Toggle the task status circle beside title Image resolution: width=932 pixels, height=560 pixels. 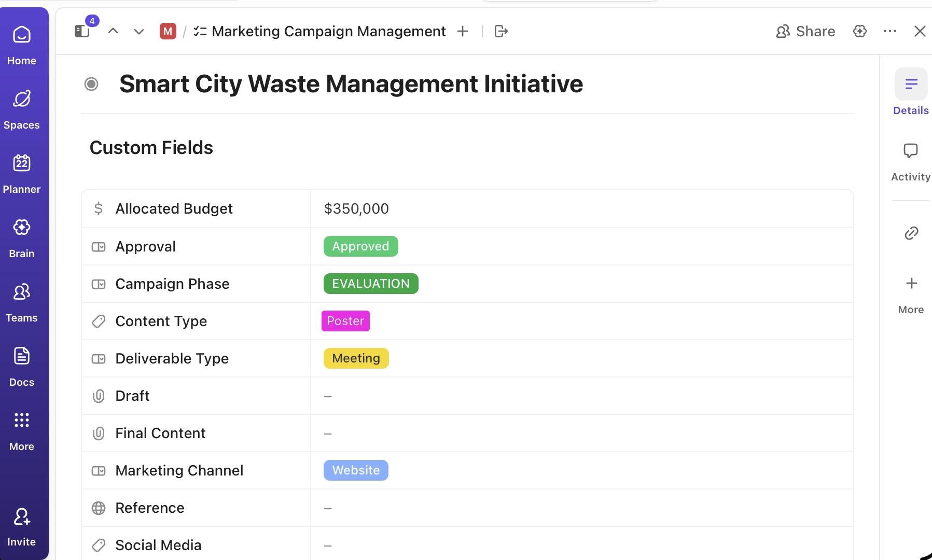(x=91, y=84)
